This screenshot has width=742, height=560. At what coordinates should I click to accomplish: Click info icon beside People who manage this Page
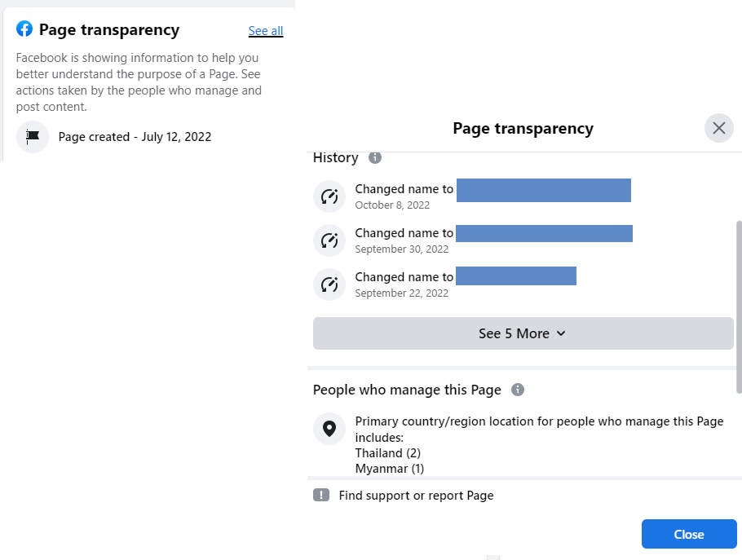518,390
